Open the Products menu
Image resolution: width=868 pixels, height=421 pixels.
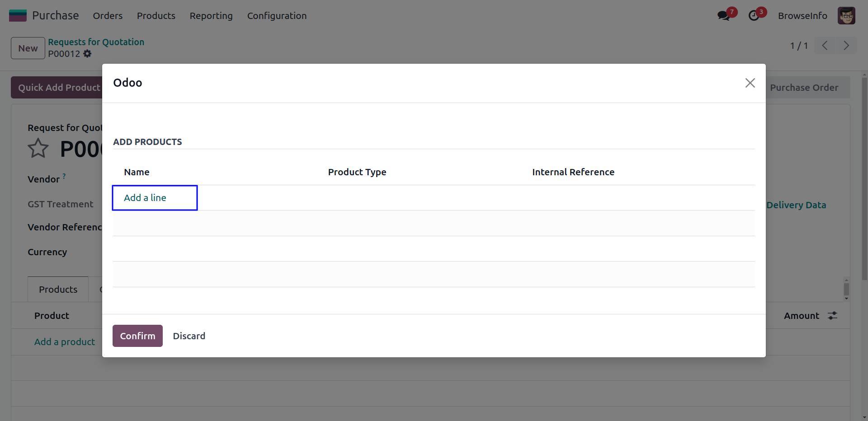[156, 16]
